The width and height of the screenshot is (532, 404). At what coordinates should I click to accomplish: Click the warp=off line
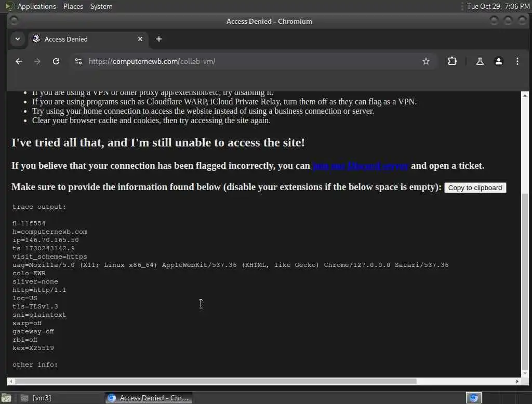click(27, 323)
